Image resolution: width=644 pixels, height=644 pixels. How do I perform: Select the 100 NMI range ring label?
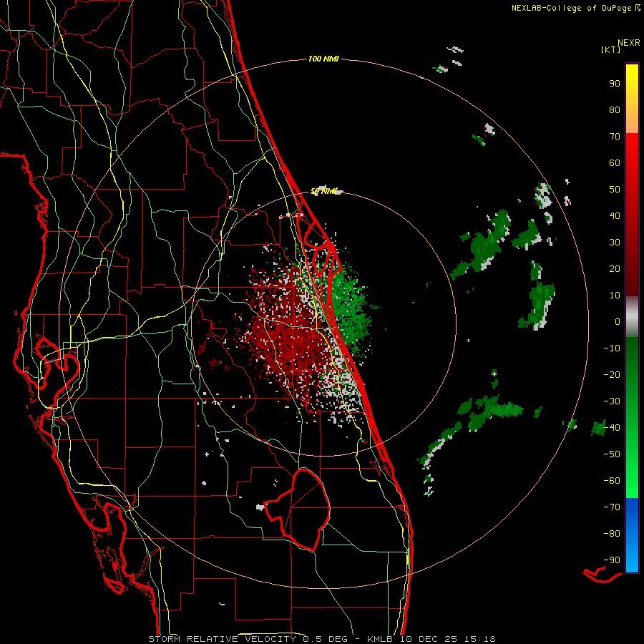[x=323, y=59]
